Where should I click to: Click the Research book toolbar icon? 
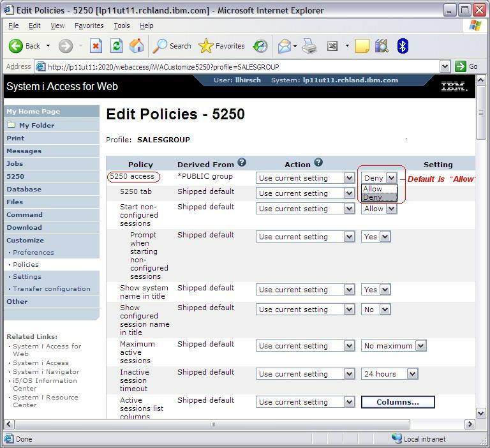(x=382, y=46)
